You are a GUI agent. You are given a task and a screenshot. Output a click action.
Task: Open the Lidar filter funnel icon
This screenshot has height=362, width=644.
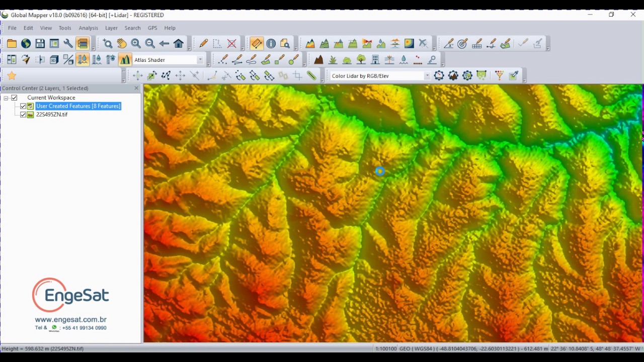(499, 75)
